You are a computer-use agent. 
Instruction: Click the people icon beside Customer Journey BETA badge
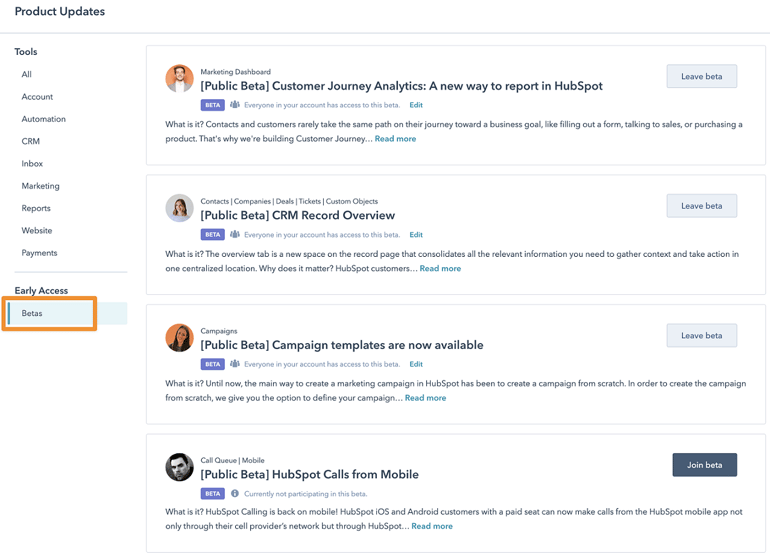point(235,105)
